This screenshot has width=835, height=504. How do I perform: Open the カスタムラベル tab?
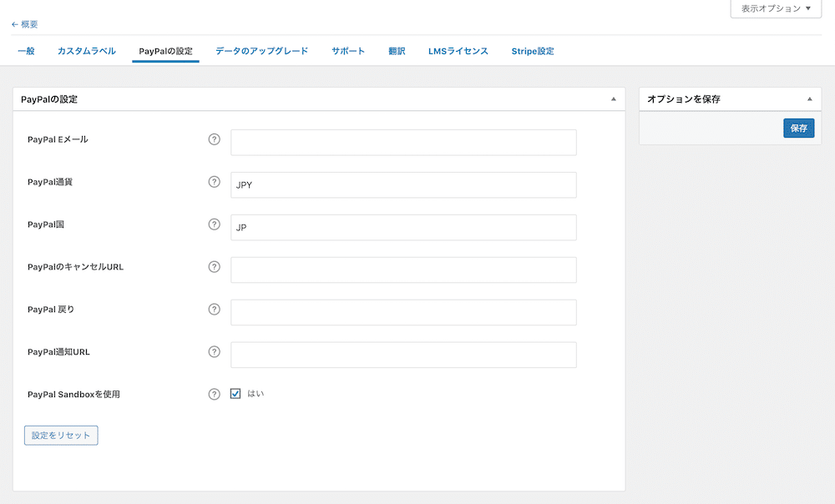[87, 51]
